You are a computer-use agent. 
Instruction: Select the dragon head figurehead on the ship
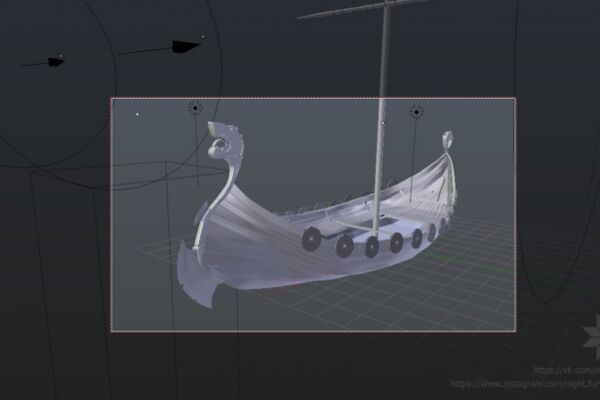225,143
